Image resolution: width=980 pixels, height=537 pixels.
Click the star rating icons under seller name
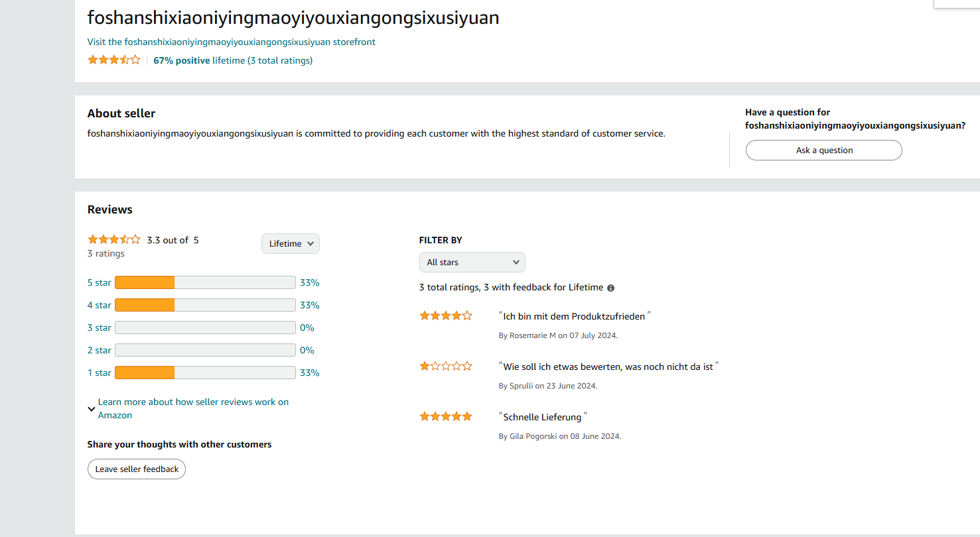(114, 60)
